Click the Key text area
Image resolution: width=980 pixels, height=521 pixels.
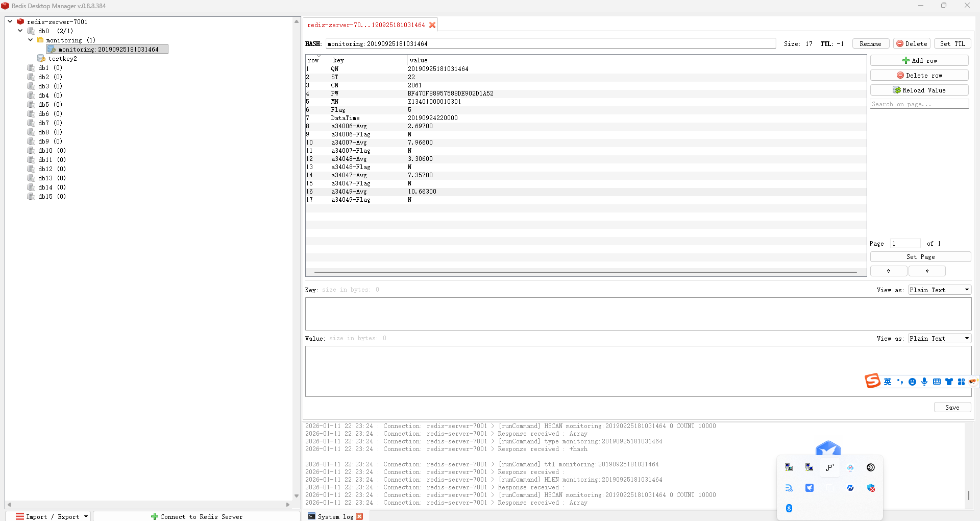(638, 314)
